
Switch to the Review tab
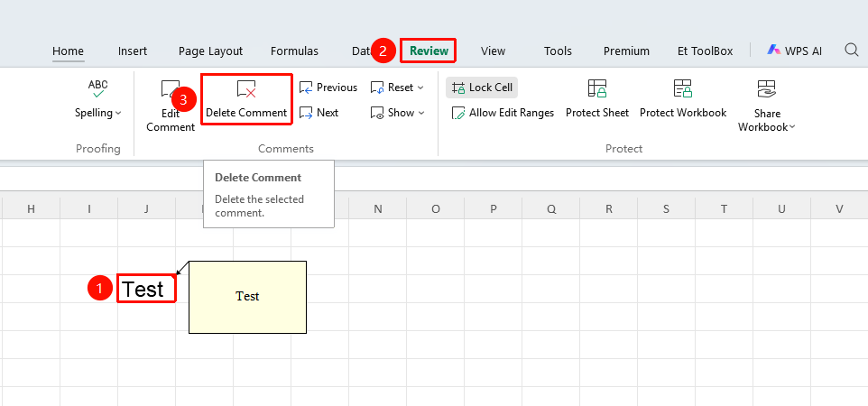(x=429, y=51)
